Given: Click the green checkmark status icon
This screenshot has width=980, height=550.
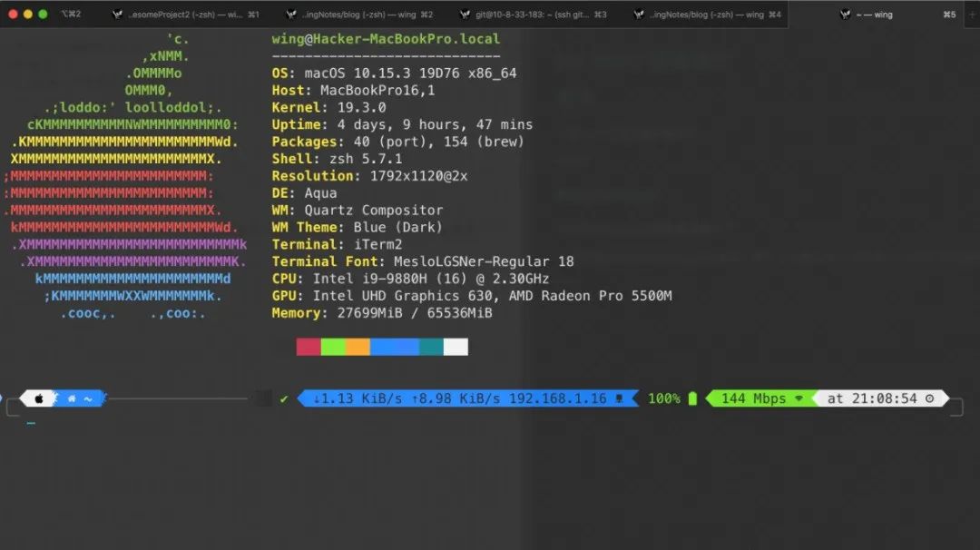Looking at the screenshot, I should pyautogui.click(x=284, y=398).
